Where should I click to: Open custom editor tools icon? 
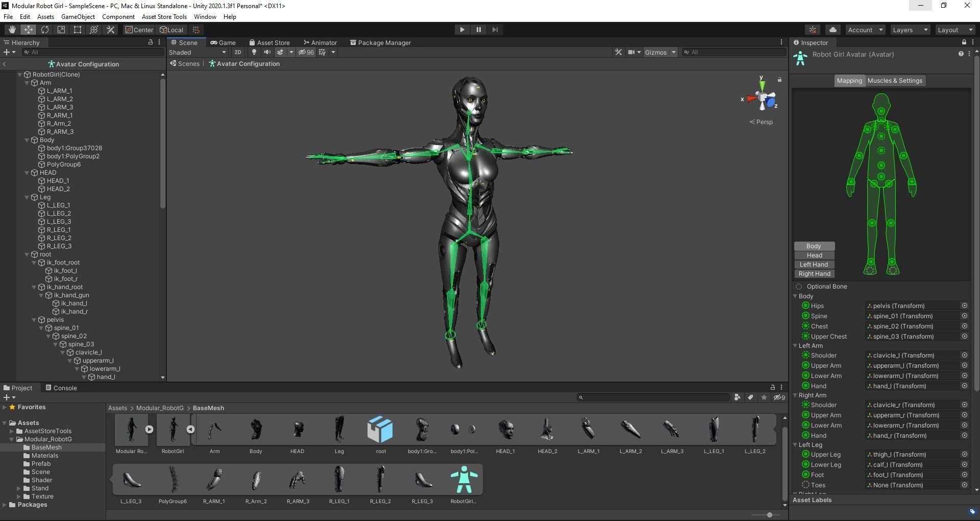(x=110, y=30)
